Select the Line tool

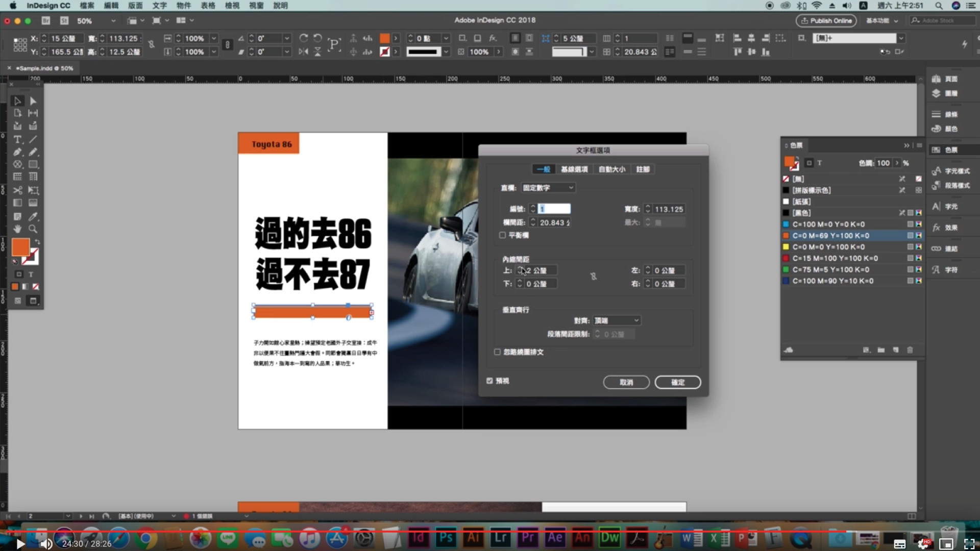coord(33,139)
